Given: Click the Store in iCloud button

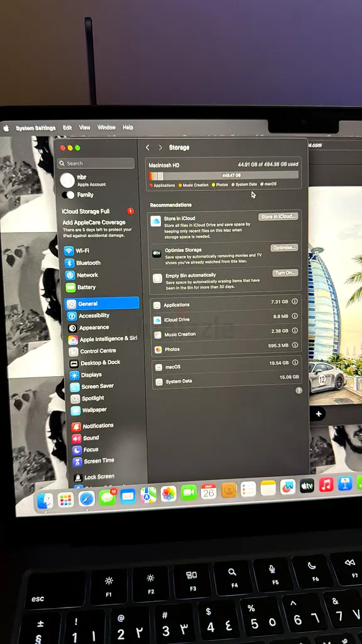Looking at the screenshot, I should coord(278,216).
